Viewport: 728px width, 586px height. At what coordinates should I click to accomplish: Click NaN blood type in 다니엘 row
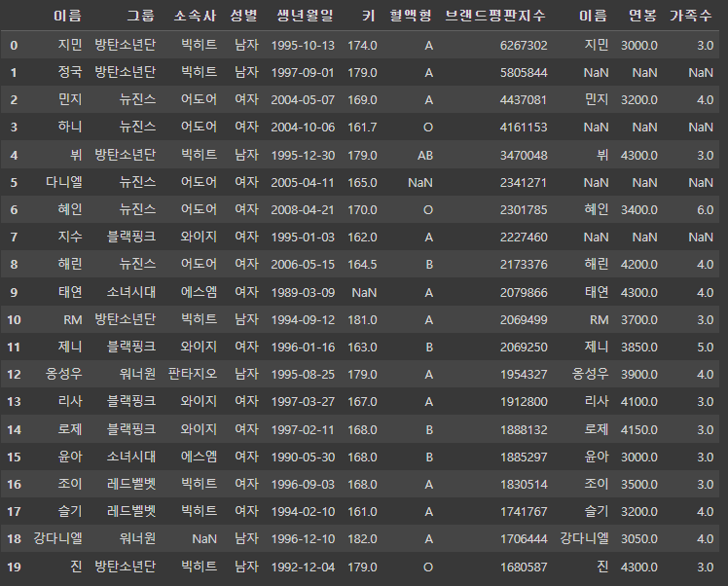coord(420,182)
